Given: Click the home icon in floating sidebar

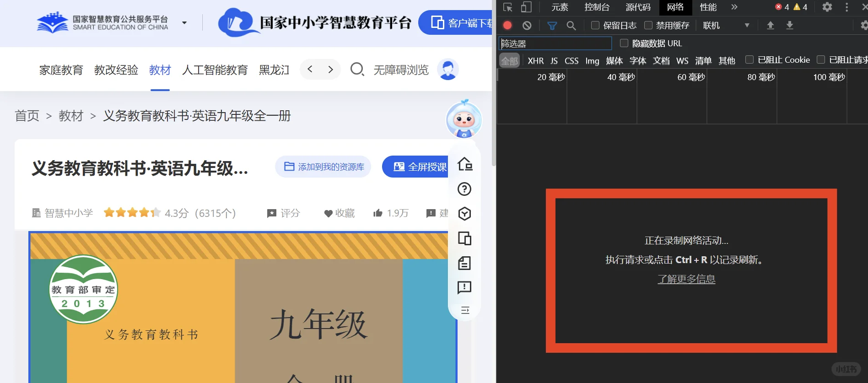Looking at the screenshot, I should (464, 164).
